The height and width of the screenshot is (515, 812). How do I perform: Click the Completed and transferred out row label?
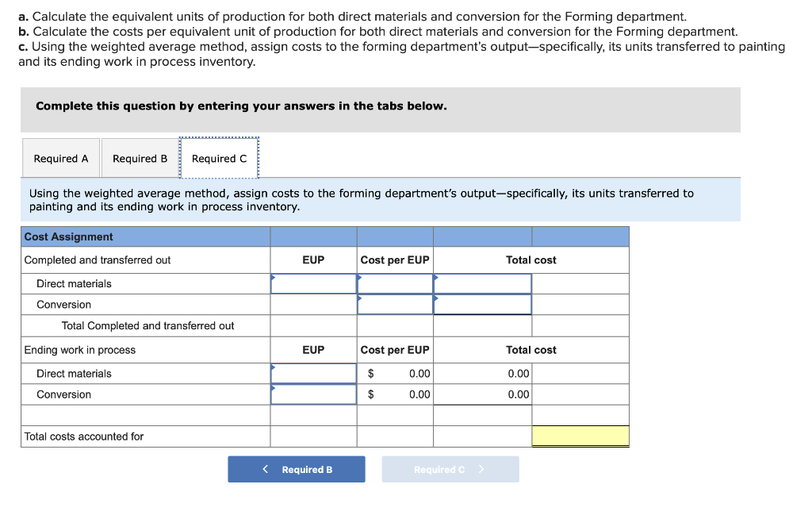click(x=90, y=259)
